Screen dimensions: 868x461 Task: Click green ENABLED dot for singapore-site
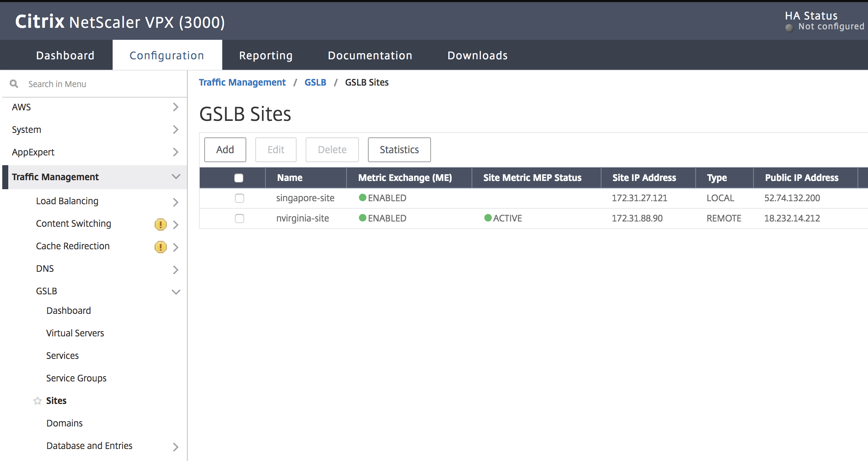click(x=362, y=197)
